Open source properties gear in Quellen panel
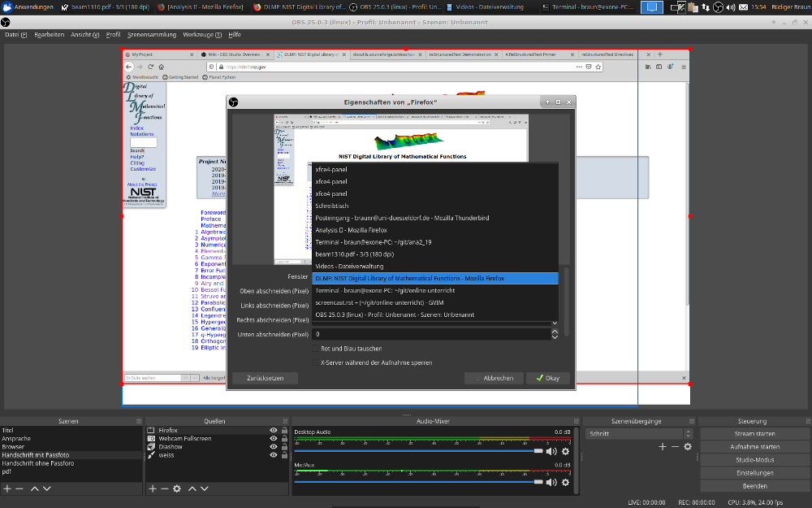This screenshot has width=812, height=508. (x=177, y=488)
